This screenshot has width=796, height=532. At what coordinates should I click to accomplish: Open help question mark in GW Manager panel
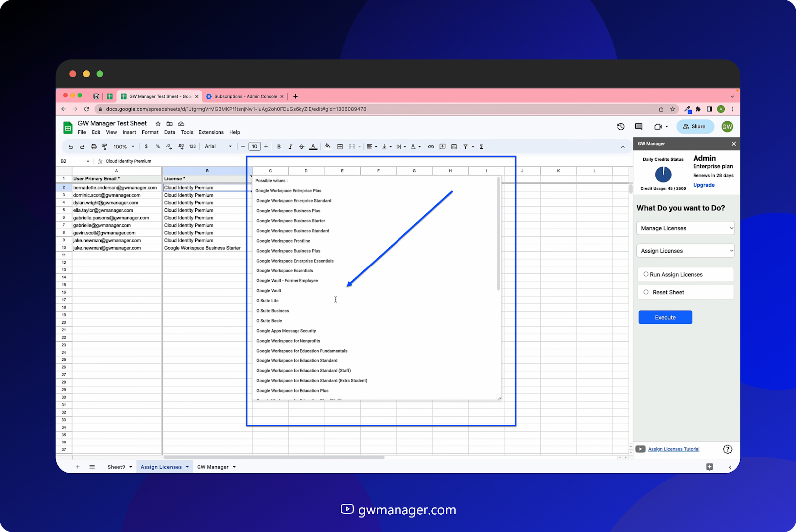point(728,449)
